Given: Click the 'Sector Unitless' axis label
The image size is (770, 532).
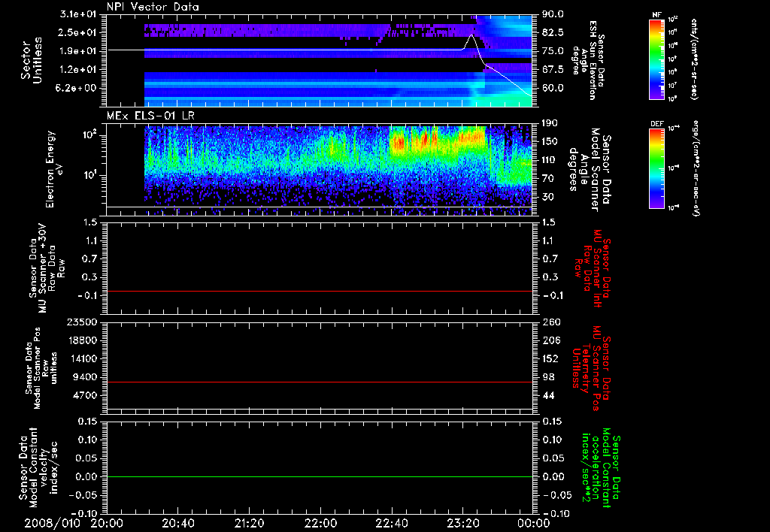Looking at the screenshot, I should (32, 60).
